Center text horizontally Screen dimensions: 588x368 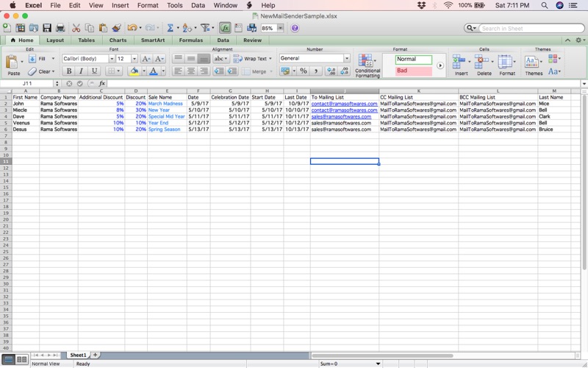coord(191,71)
